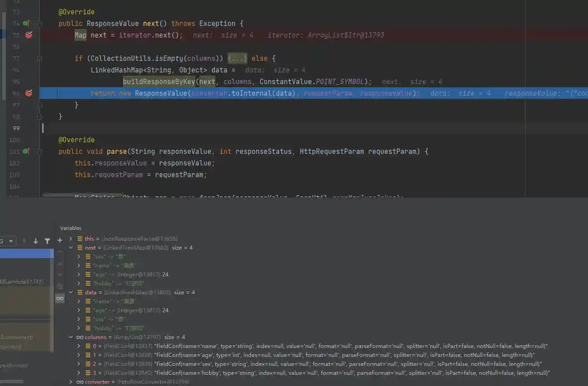The image size is (588, 386).
Task: Toggle the show watches glasses icon
Action: pos(60,298)
